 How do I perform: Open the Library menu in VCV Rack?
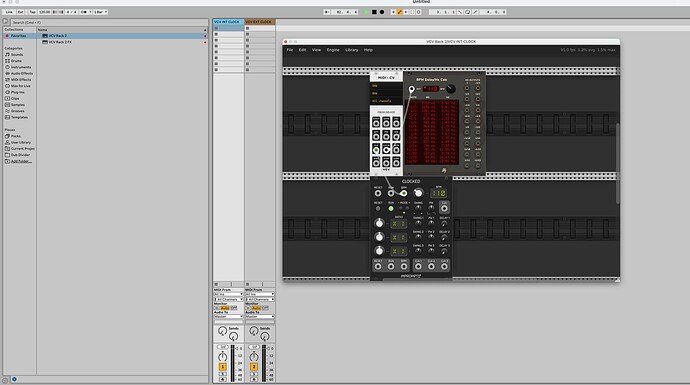click(x=352, y=50)
